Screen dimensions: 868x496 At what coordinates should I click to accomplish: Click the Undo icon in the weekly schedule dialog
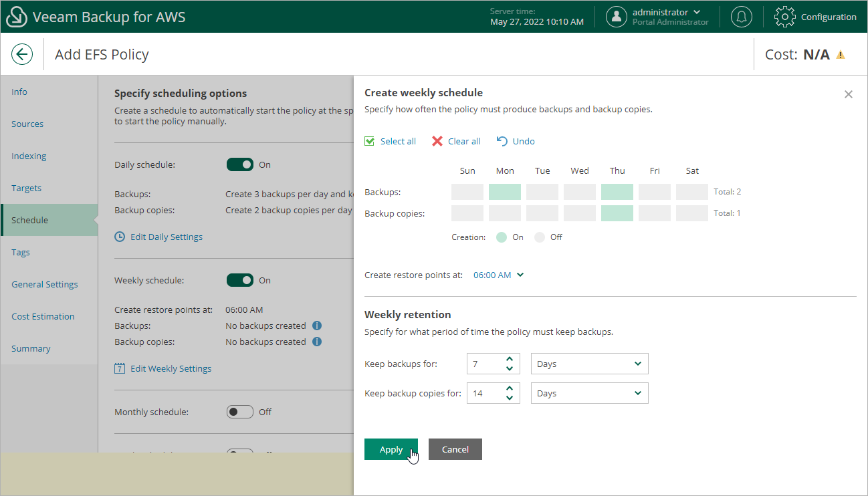pos(502,141)
